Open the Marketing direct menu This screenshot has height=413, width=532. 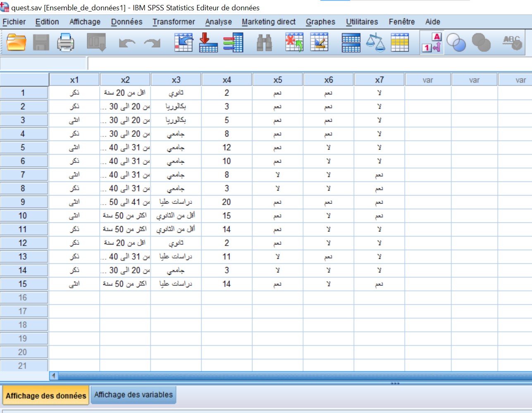(269, 22)
